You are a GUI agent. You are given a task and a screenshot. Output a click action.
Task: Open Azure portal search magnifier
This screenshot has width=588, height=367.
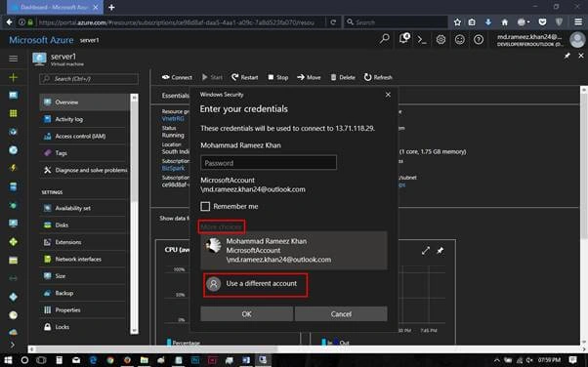(385, 39)
